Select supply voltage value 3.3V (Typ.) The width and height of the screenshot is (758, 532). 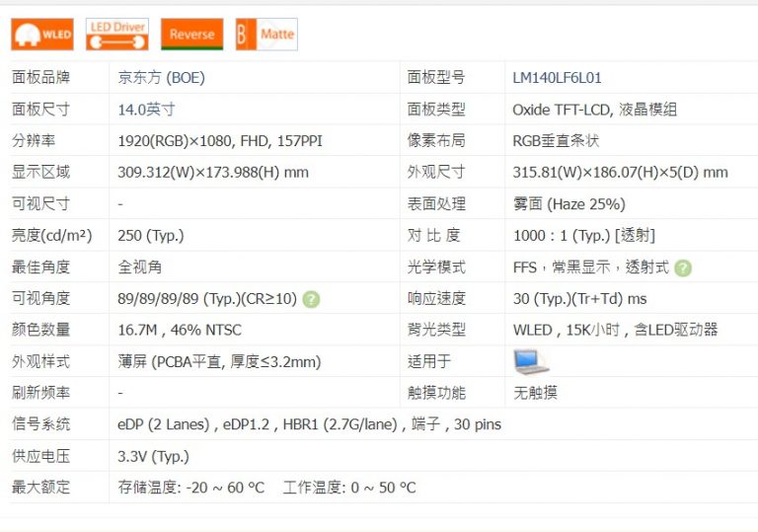153,456
